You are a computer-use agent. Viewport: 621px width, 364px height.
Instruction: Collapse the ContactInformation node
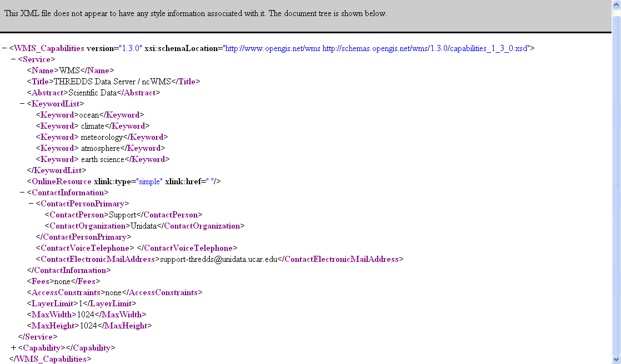(x=22, y=193)
